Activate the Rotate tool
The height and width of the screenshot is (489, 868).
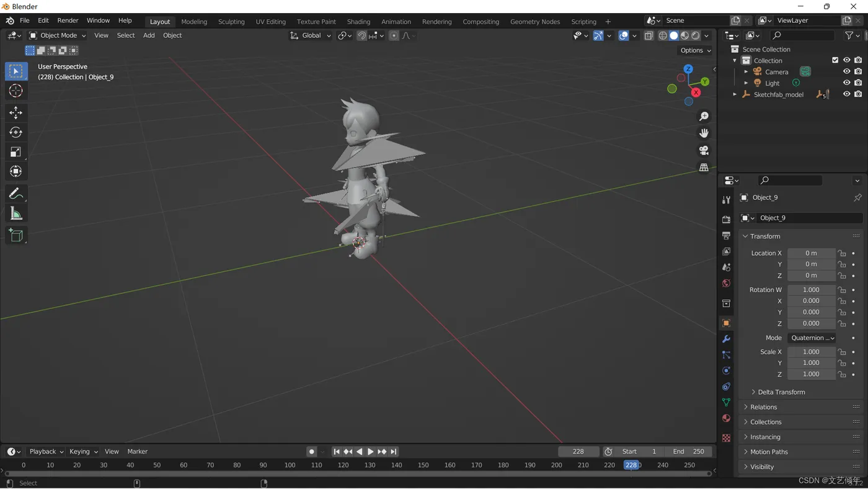coord(16,132)
